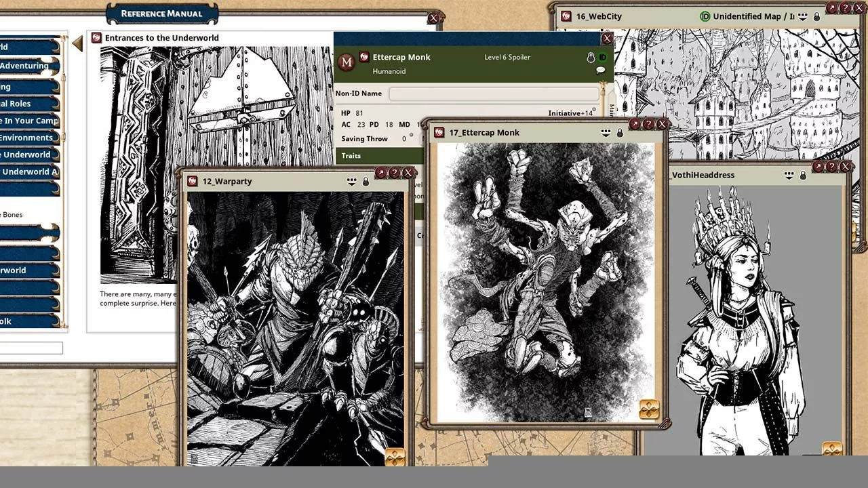Toggle the lock on 17_Ettercap Monk image

(x=620, y=133)
